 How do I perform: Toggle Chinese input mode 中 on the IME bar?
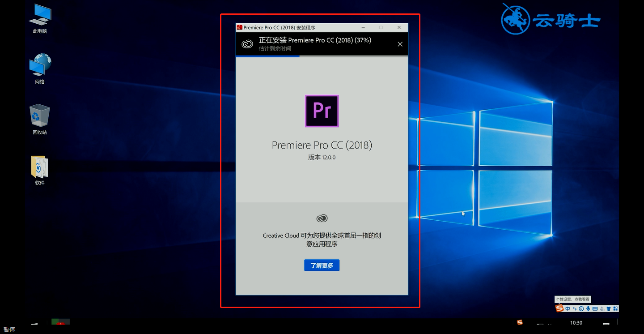[568, 308]
